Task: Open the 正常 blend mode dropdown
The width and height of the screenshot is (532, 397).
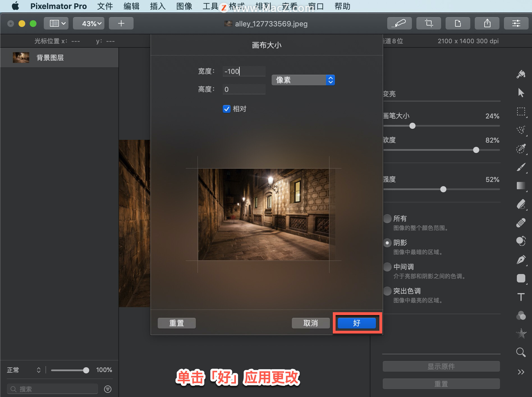Action: click(24, 370)
